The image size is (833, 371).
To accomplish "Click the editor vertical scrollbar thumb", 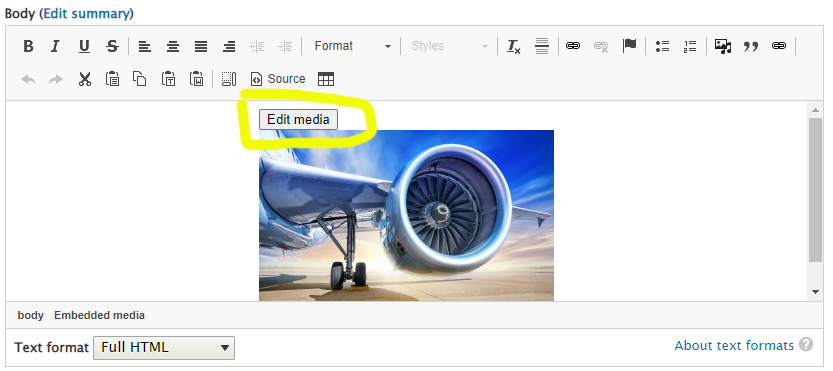I will [815, 190].
